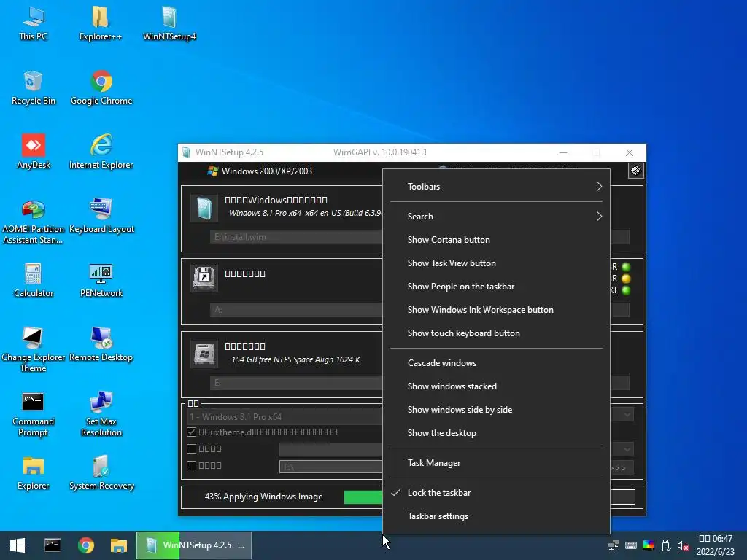Open Recycle Bin on desktop
This screenshot has height=560, width=747.
34,88
